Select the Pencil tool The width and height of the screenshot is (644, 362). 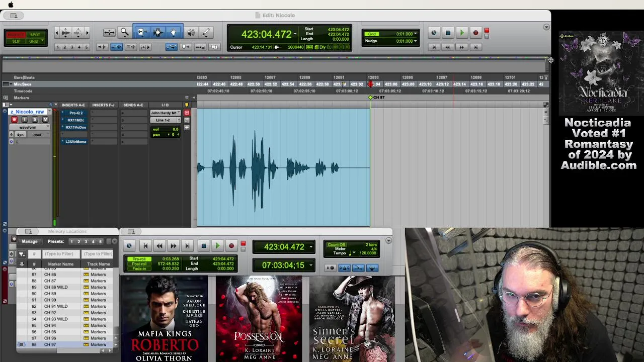pyautogui.click(x=206, y=33)
